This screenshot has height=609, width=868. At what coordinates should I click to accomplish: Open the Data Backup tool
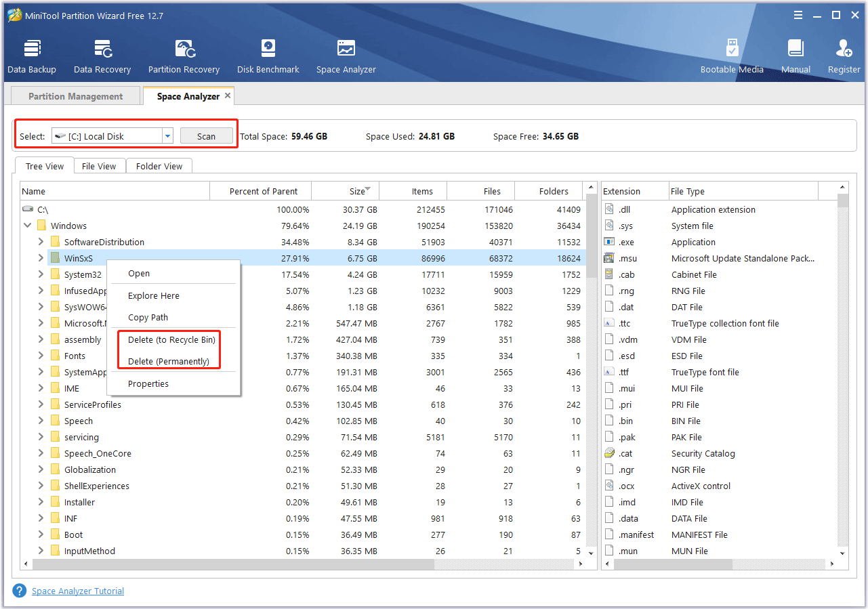[x=32, y=56]
